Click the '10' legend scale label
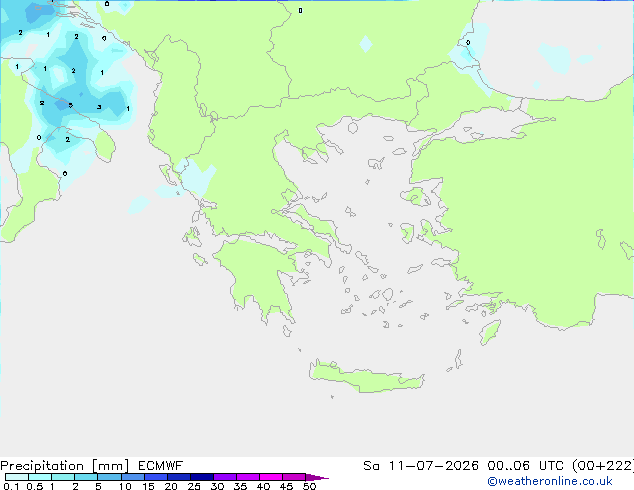Viewport: 634px width, 490px height. pyautogui.click(x=125, y=486)
